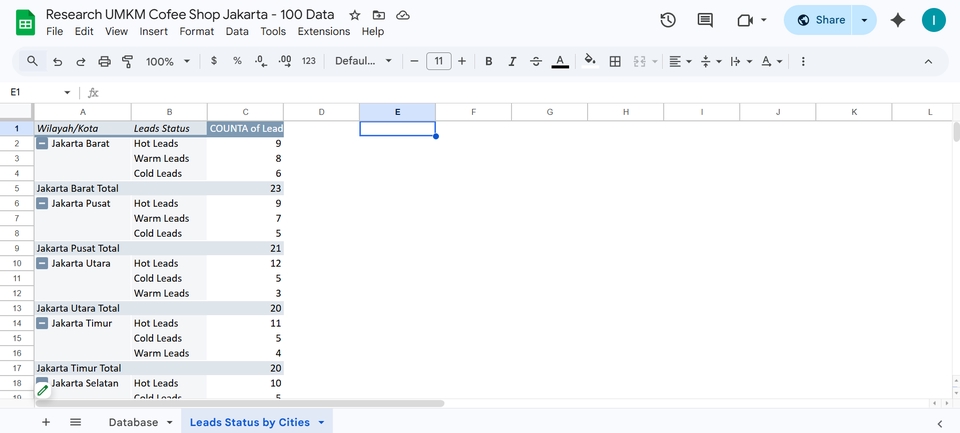
Task: Open the Share options arrow
Action: (864, 20)
